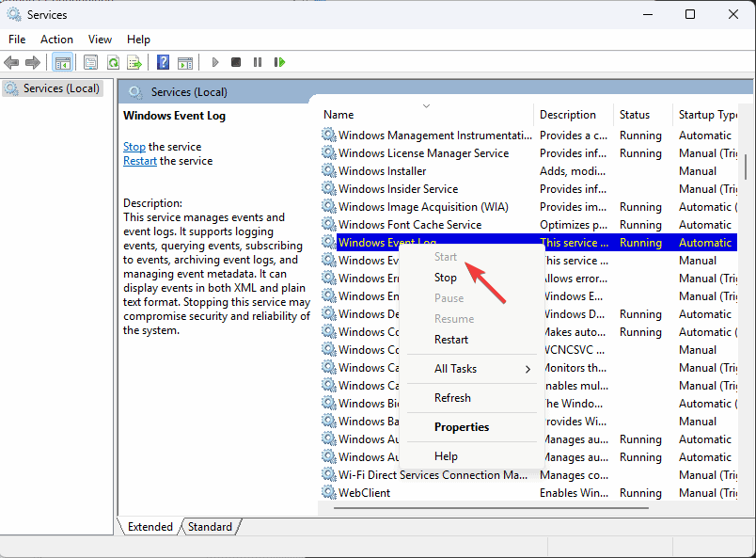Sort by the Status column header

point(635,115)
